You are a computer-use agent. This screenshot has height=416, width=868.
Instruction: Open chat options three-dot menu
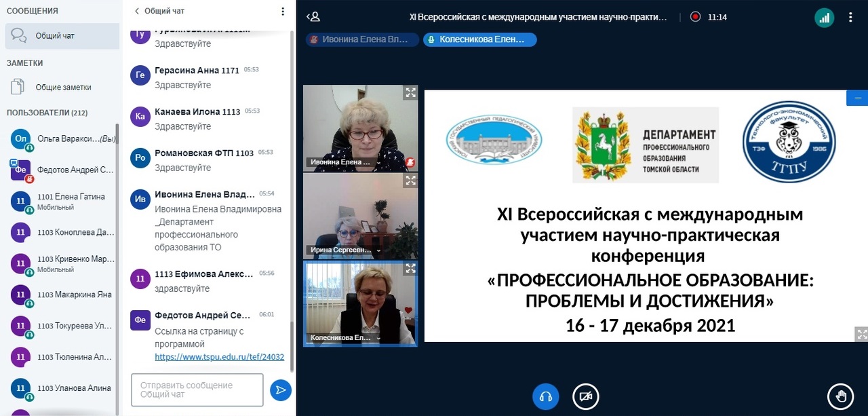tap(283, 12)
